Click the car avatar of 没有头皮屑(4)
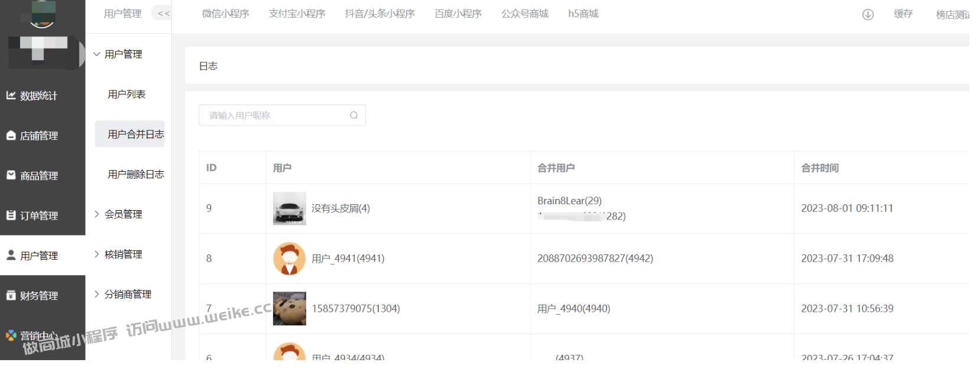 click(290, 208)
